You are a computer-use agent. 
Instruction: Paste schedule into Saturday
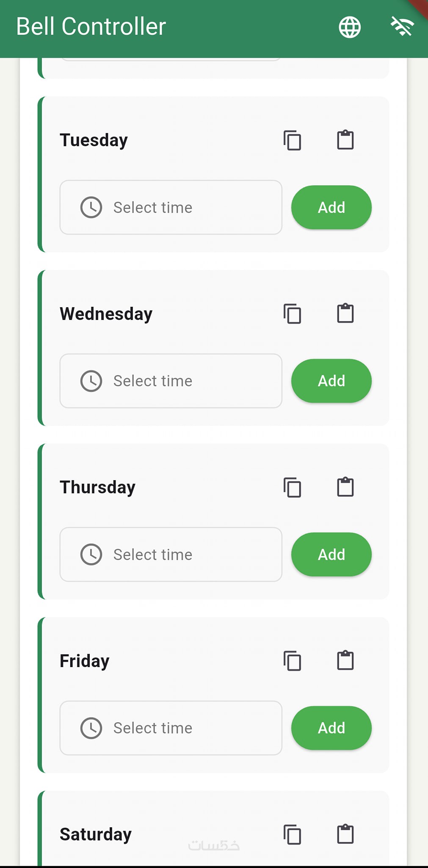[345, 834]
